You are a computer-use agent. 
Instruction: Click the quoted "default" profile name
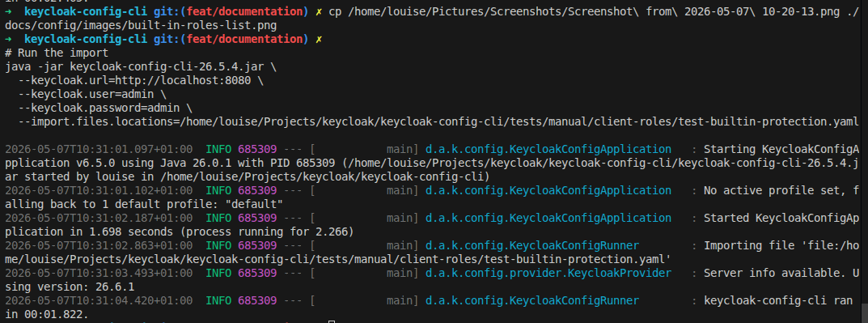[x=254, y=205]
